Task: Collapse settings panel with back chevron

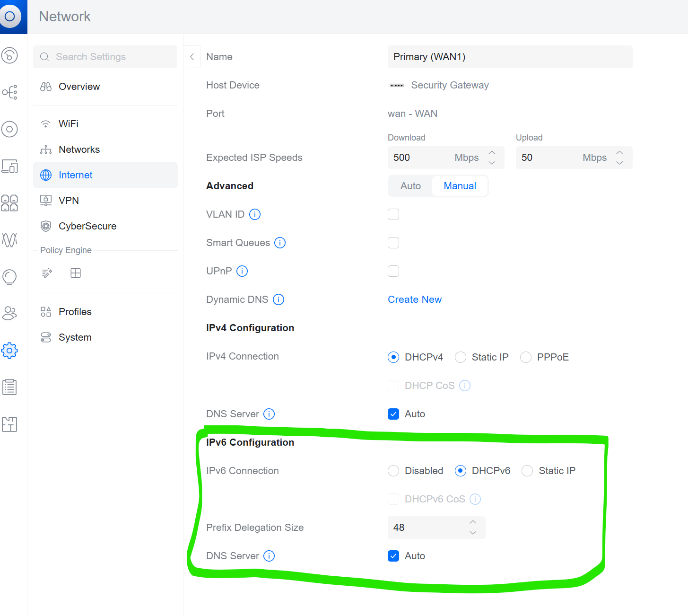Action: (x=192, y=57)
